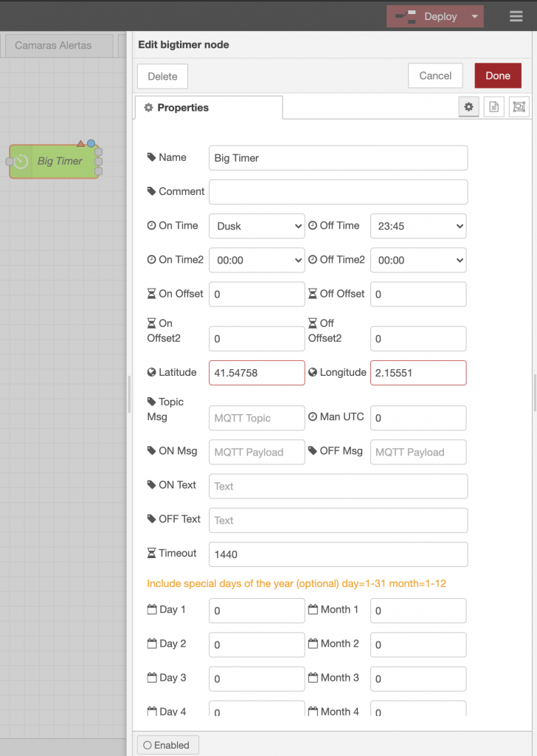
Task: Click the Comment input field
Action: point(338,192)
